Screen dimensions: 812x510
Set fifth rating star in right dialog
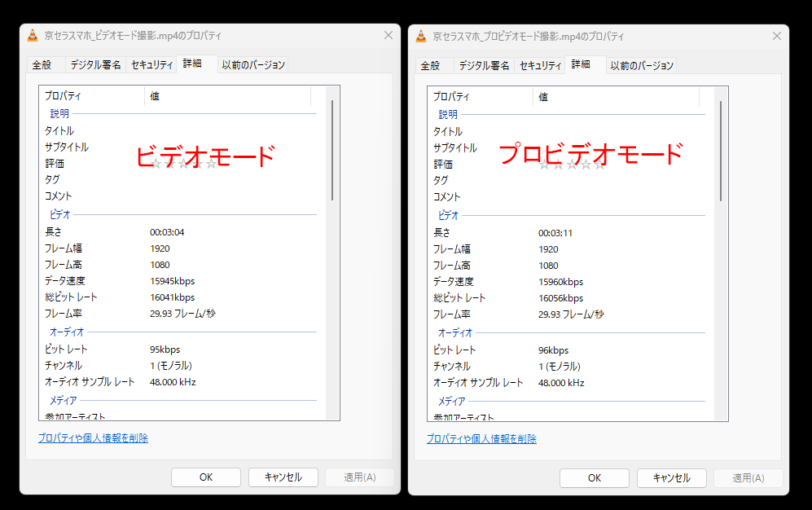(600, 165)
